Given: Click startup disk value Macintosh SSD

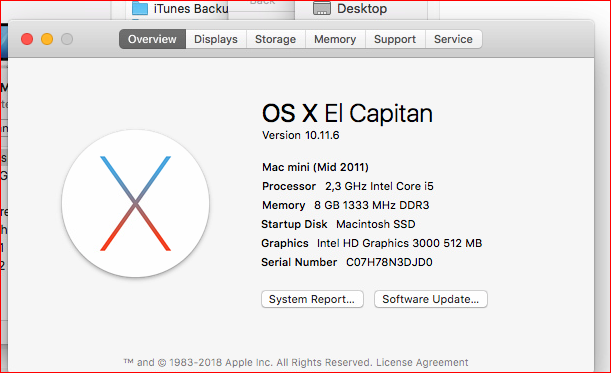Looking at the screenshot, I should pos(376,225).
